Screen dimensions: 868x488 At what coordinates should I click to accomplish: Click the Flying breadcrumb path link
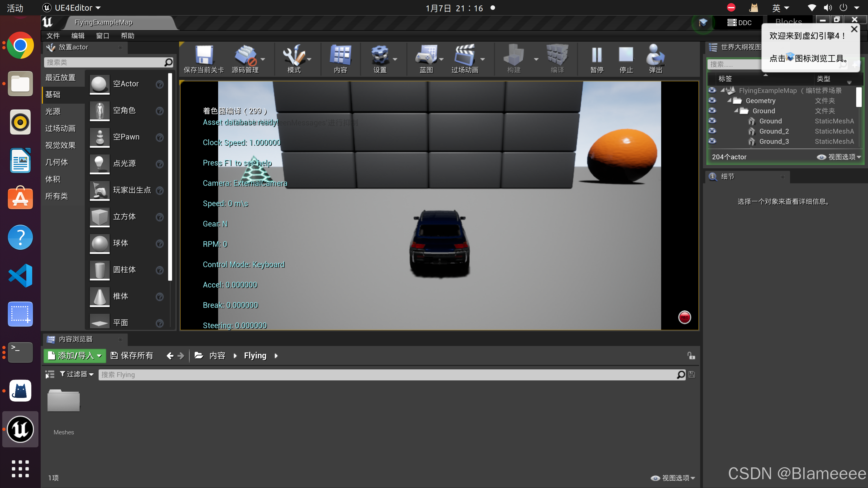255,356
